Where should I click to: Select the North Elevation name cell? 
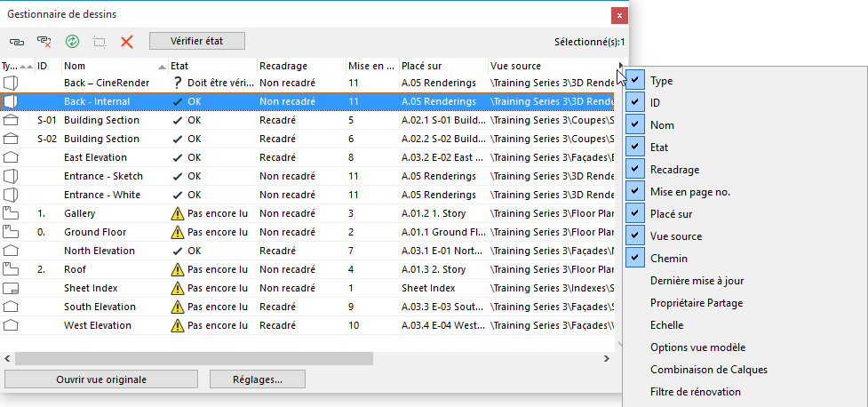(100, 251)
